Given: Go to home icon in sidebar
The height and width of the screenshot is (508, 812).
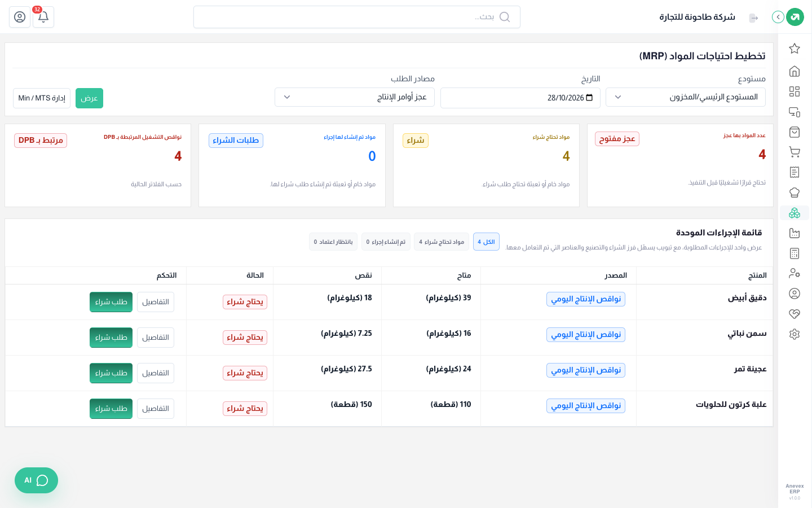Looking at the screenshot, I should [x=795, y=71].
